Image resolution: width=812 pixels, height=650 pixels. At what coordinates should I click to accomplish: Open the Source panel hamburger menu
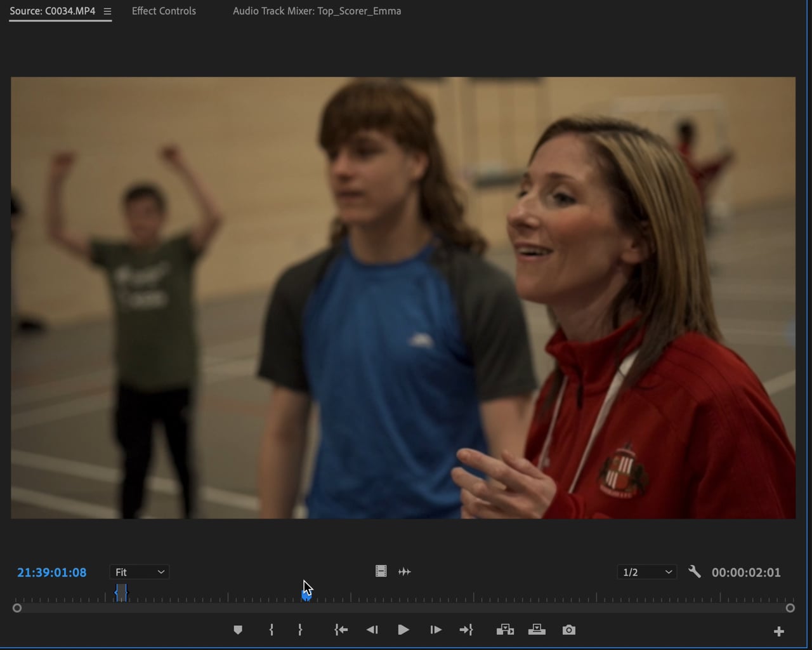click(107, 11)
